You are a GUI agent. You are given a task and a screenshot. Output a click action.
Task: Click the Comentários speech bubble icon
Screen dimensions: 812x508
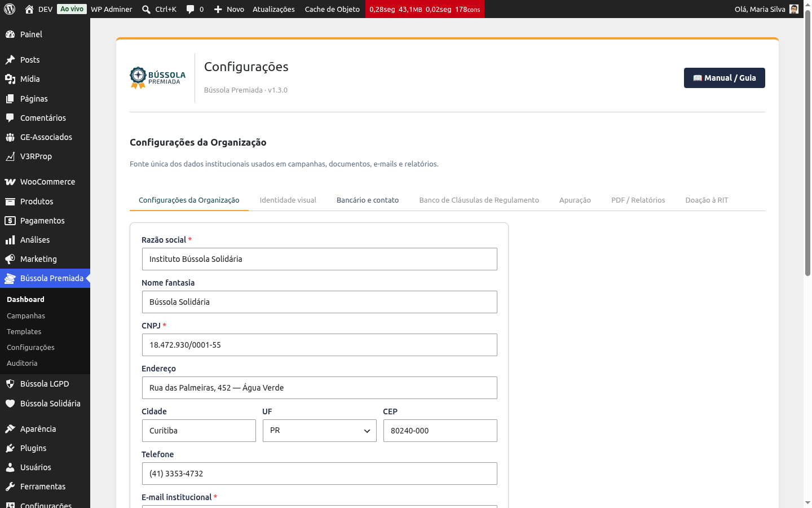pos(10,118)
